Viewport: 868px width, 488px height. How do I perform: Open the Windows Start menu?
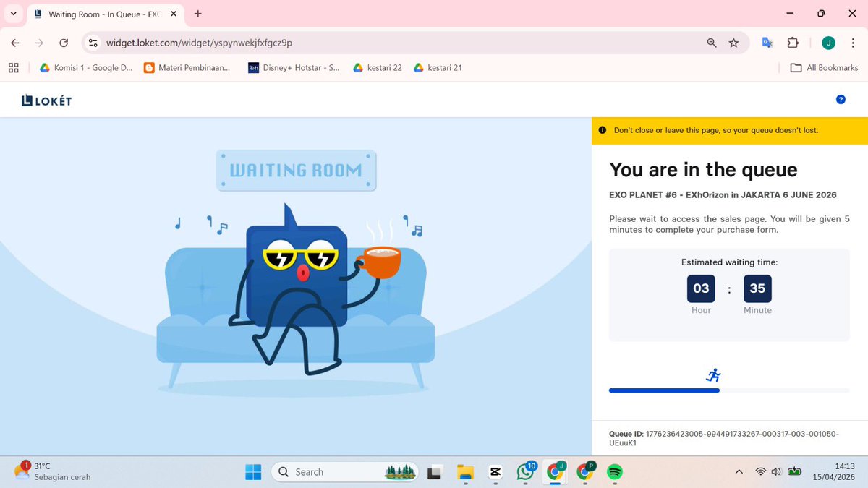[253, 472]
